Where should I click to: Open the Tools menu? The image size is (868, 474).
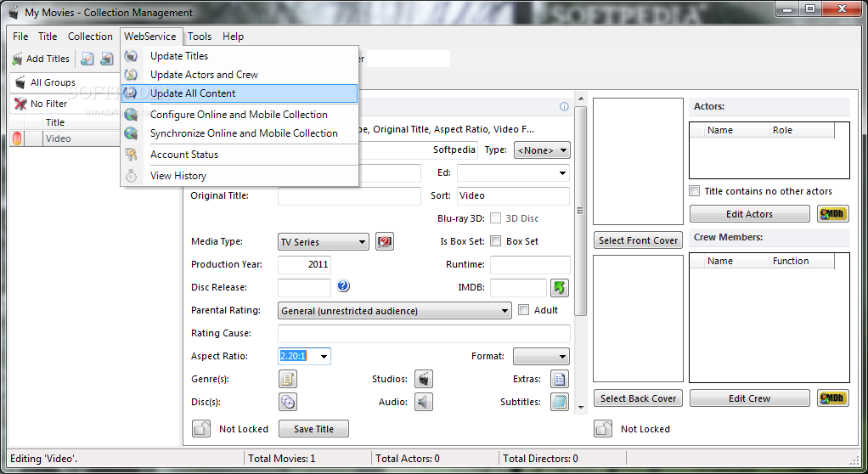pyautogui.click(x=200, y=37)
